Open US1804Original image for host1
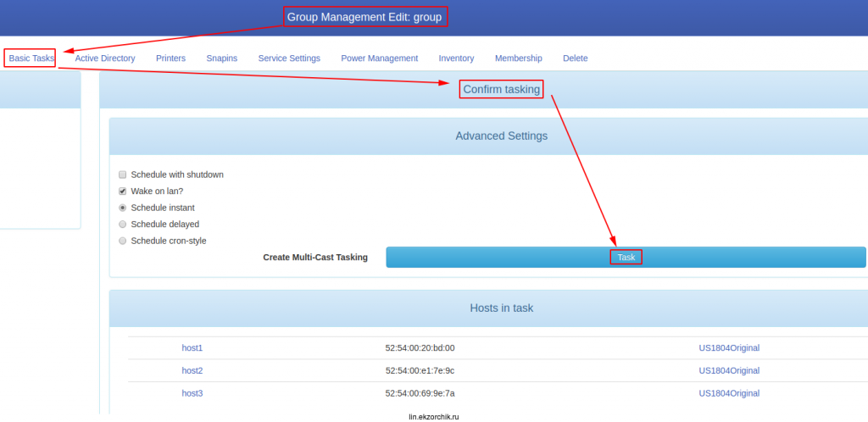 (x=729, y=348)
